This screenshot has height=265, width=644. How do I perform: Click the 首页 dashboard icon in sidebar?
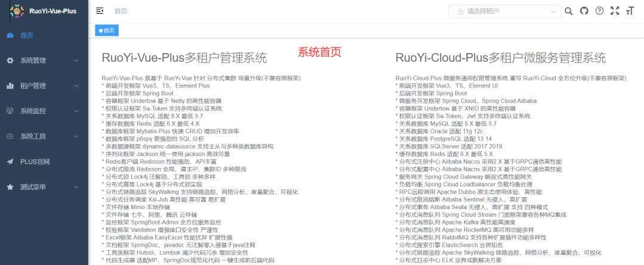click(x=10, y=35)
